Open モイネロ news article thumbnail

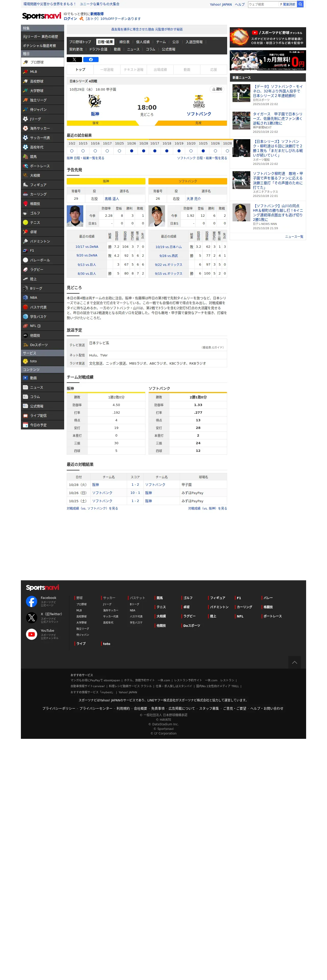coord(241,93)
